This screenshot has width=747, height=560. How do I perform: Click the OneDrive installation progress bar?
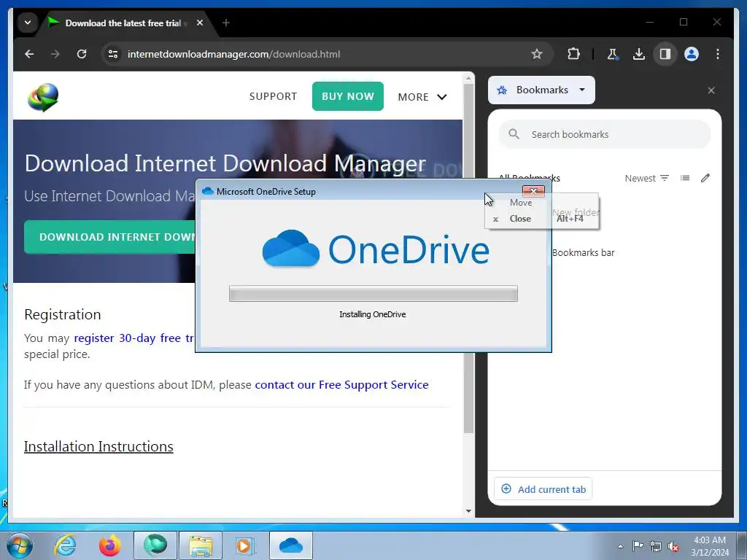[x=373, y=293]
